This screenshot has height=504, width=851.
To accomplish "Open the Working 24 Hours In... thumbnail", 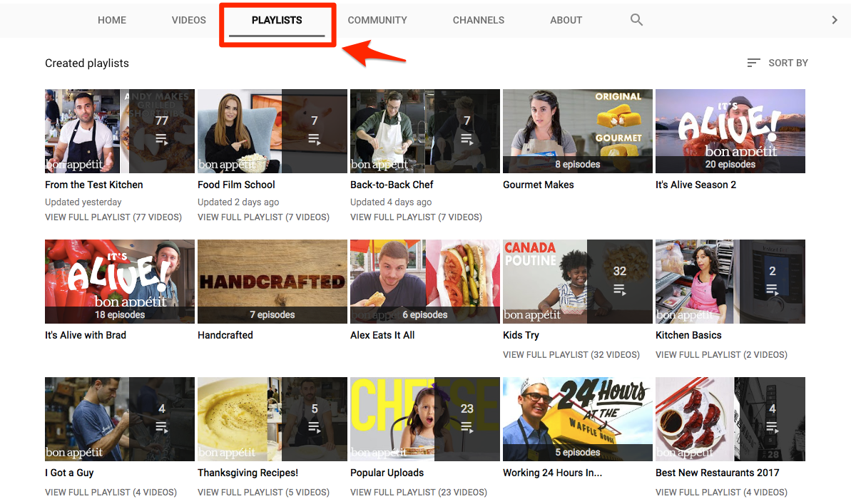I will point(578,419).
